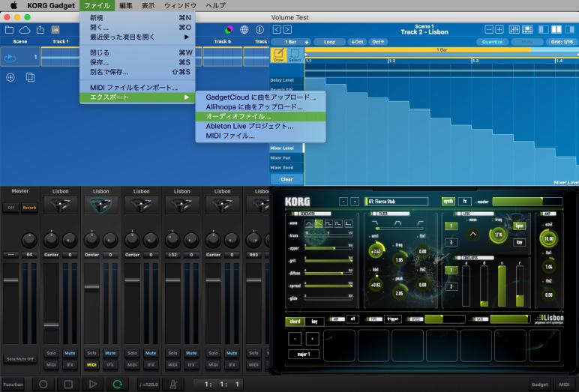579x392 pixels.
Task: Choose the band-pass filter shape icon
Action: coord(397,223)
